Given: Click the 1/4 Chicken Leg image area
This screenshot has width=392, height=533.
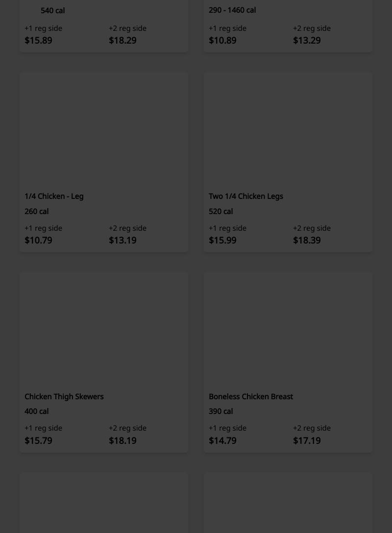Looking at the screenshot, I should point(104,130).
